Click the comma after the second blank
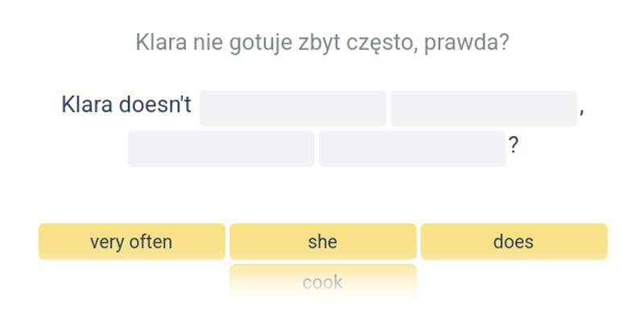 click(581, 111)
